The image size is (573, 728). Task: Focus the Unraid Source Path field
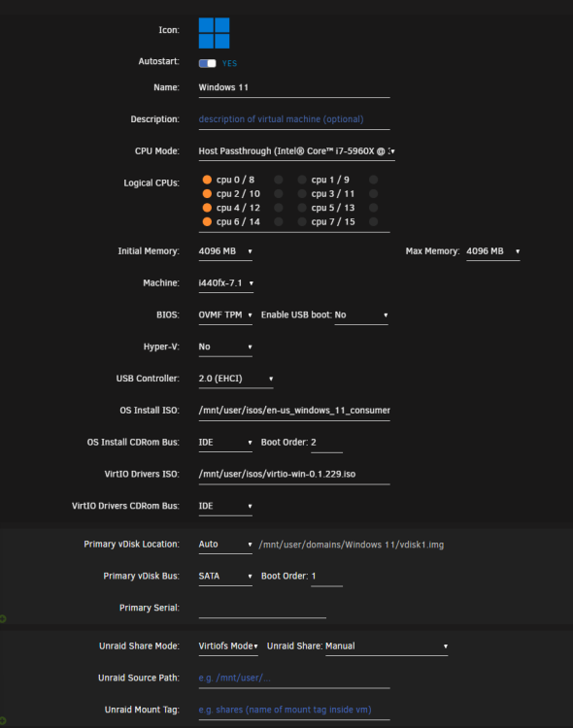click(x=294, y=678)
